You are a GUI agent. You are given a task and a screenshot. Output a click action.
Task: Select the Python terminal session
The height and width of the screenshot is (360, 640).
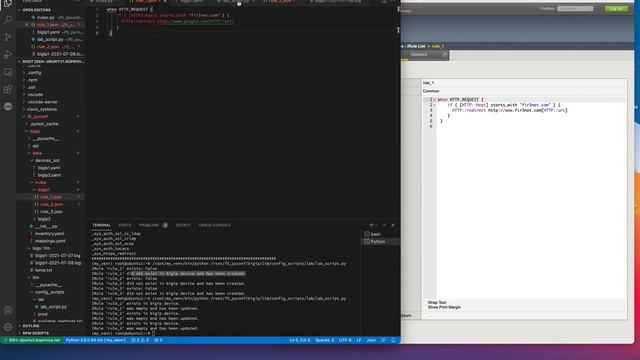[380, 242]
